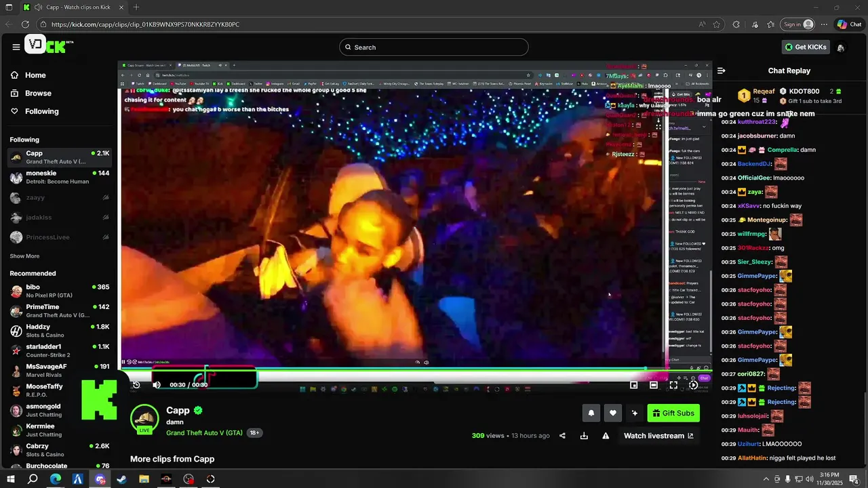Open recommended channel starladder1
The width and height of the screenshot is (868, 488).
60,350
